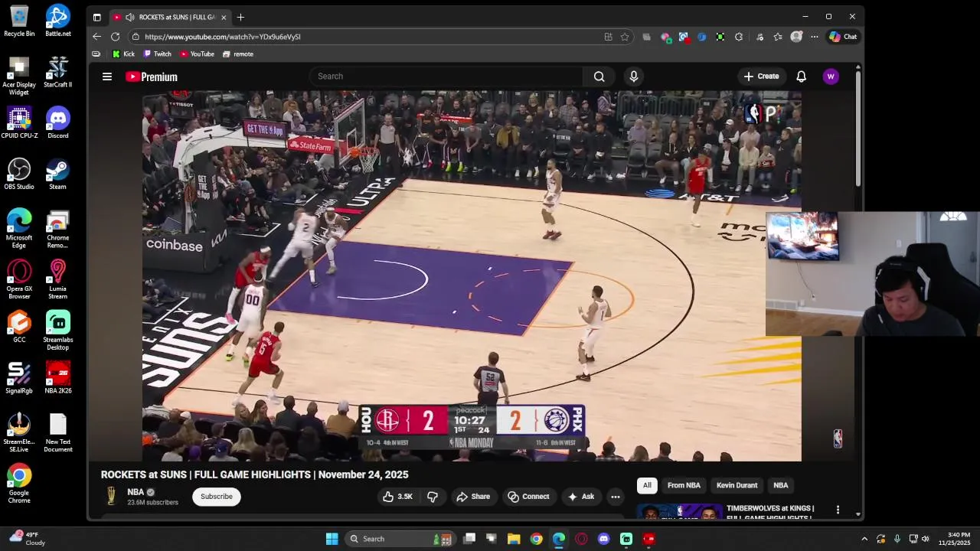The width and height of the screenshot is (980, 551).
Task: Open Discord desktop icon
Action: (57, 122)
